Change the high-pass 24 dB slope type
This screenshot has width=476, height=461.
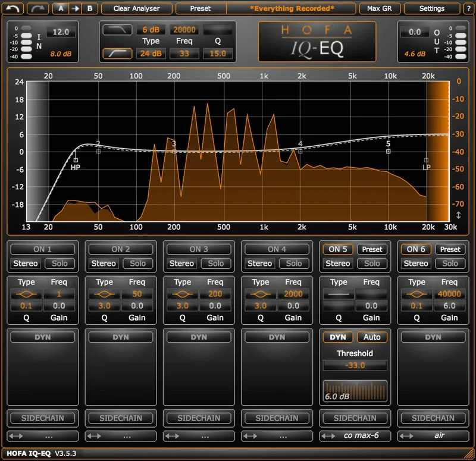(151, 54)
